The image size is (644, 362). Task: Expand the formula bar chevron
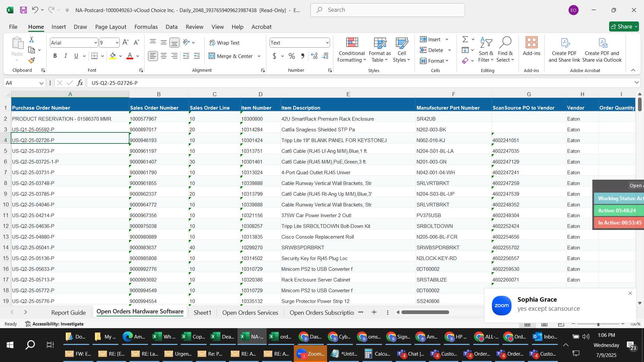[636, 83]
